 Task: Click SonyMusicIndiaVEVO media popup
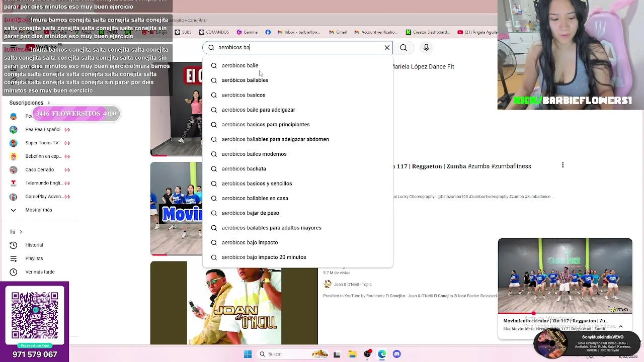point(587,342)
